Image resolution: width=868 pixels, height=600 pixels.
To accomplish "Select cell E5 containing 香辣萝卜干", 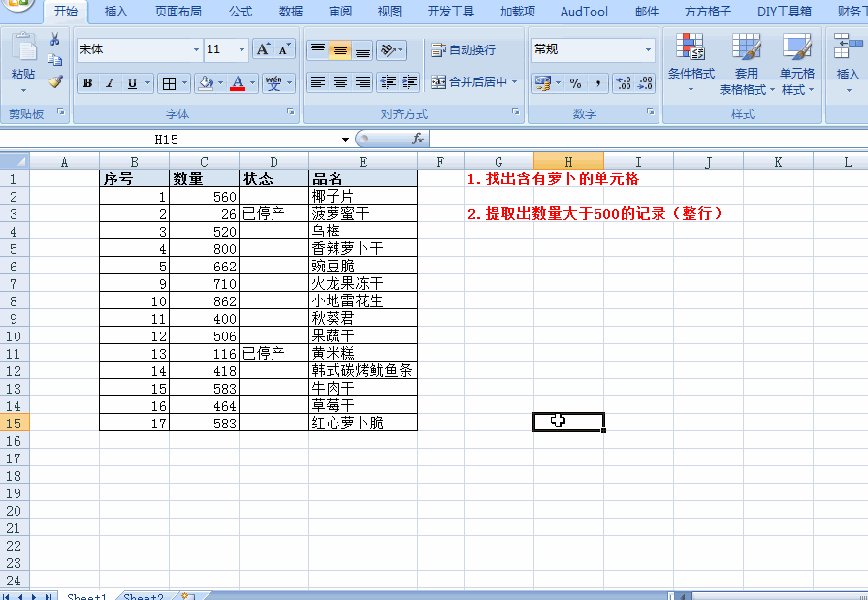I will pyautogui.click(x=363, y=248).
